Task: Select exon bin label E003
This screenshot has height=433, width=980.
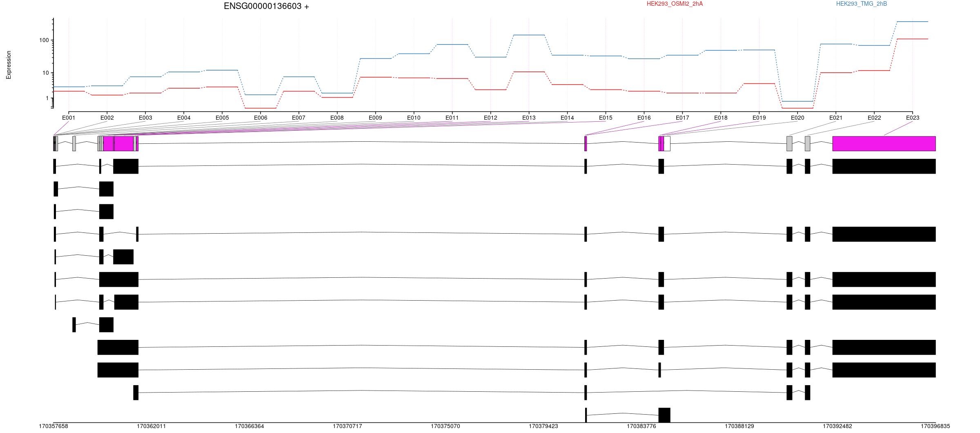Action: pos(145,118)
